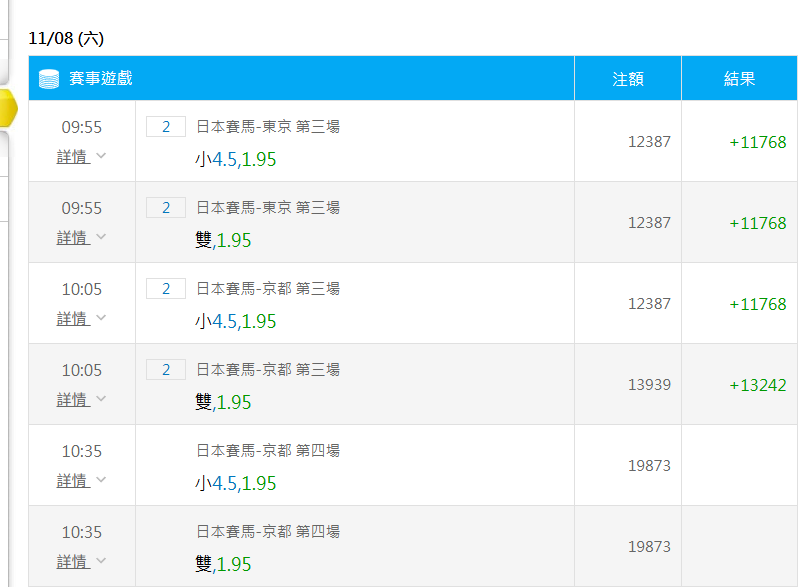Image resolution: width=807 pixels, height=587 pixels.
Task: Click the 注額 column header
Action: click(628, 79)
